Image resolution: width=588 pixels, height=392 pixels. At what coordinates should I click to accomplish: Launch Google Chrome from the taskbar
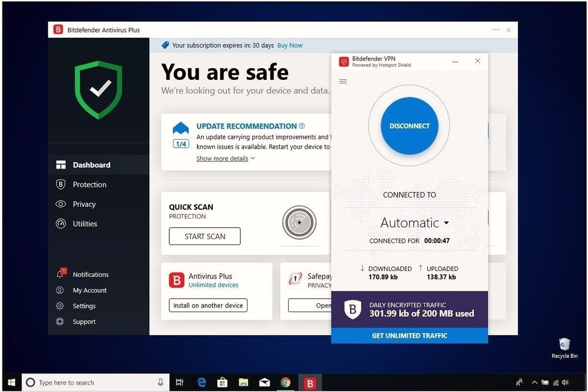pyautogui.click(x=285, y=383)
